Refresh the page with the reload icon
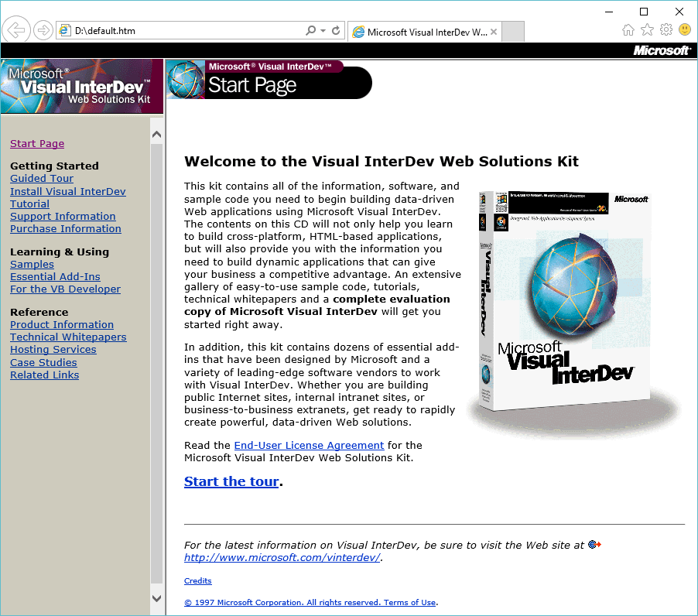698x616 pixels. tap(336, 30)
